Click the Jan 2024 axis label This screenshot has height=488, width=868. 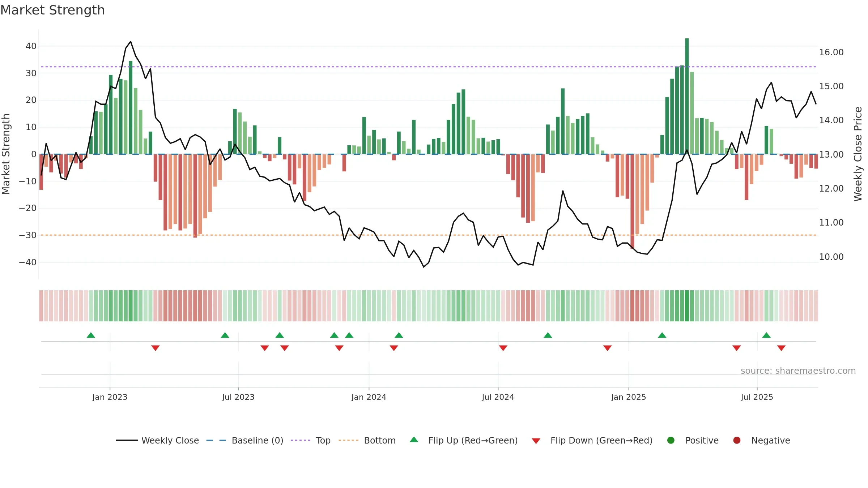(369, 397)
